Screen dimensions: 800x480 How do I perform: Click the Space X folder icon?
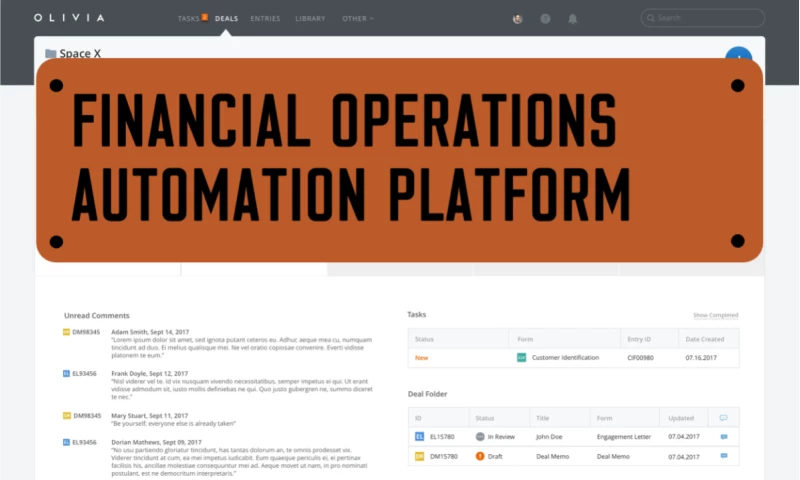tap(51, 54)
